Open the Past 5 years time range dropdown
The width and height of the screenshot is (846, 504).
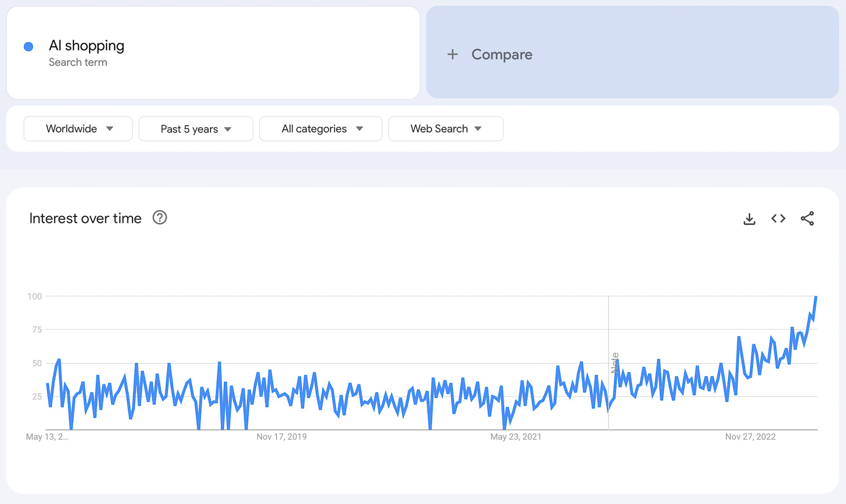click(196, 129)
